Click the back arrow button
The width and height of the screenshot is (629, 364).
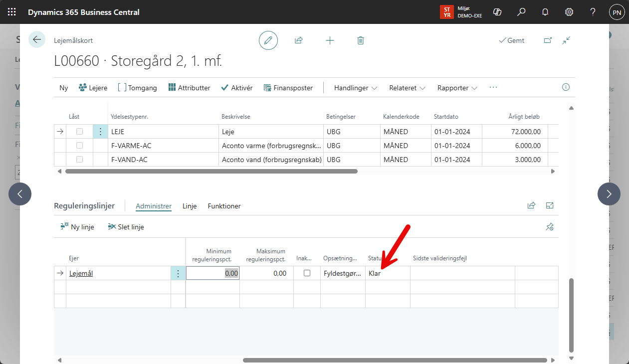pos(37,40)
